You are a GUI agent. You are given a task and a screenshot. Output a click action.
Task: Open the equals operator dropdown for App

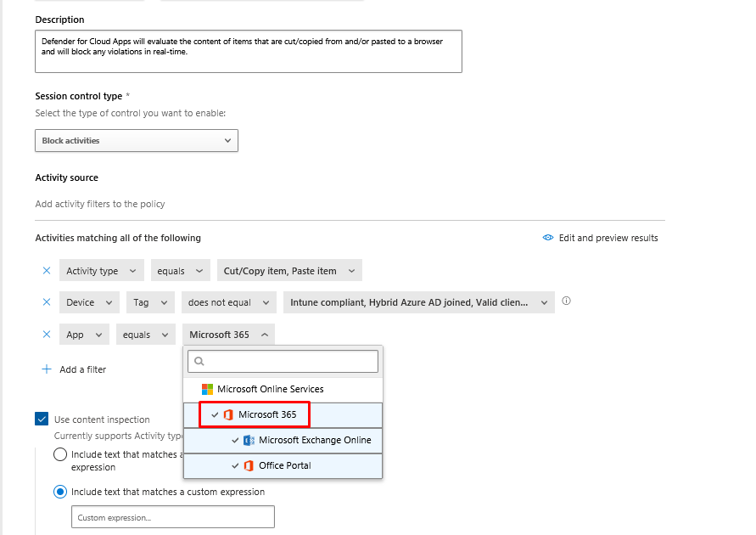pyautogui.click(x=146, y=335)
